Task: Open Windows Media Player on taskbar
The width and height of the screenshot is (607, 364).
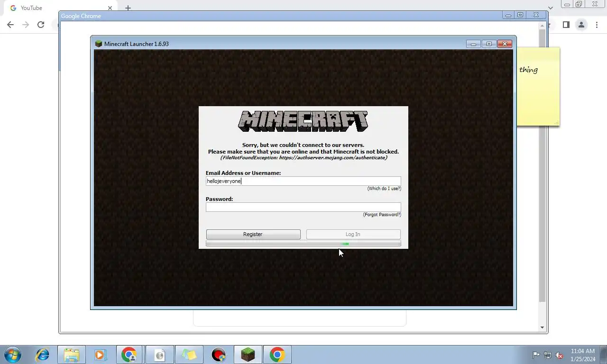Action: [x=100, y=355]
